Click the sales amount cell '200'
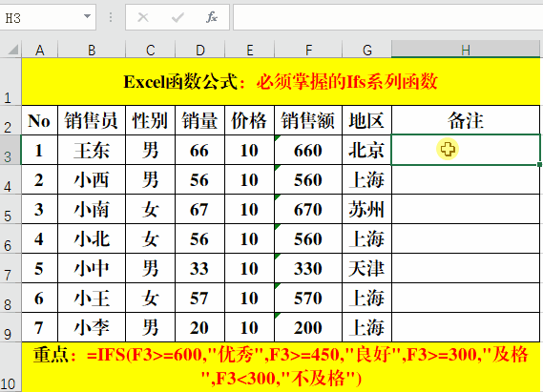The image size is (543, 392). 308,327
